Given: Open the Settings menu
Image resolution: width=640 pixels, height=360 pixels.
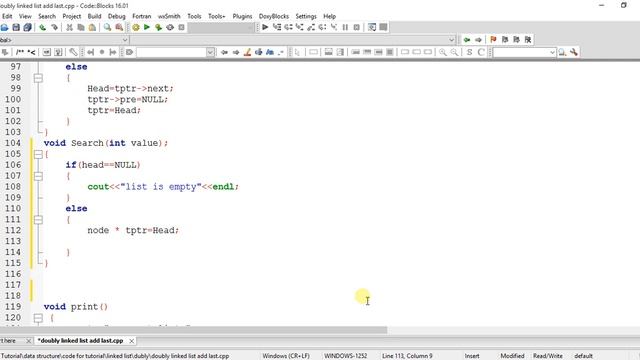Looking at the screenshot, I should coord(306,16).
